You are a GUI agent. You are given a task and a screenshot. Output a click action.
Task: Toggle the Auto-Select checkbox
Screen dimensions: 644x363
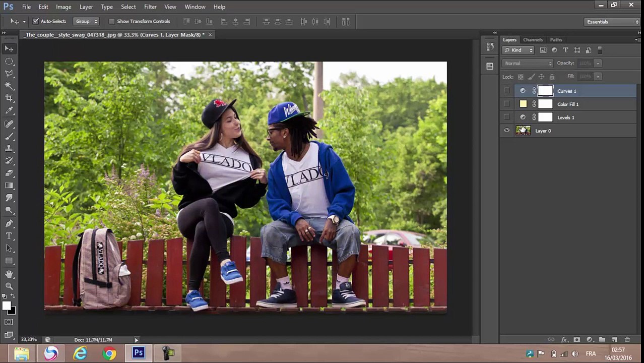(36, 21)
